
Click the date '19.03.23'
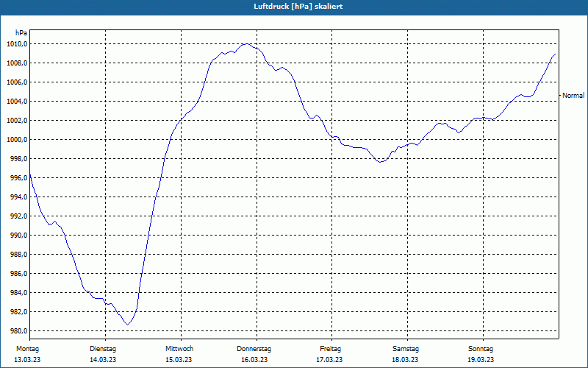point(481,360)
